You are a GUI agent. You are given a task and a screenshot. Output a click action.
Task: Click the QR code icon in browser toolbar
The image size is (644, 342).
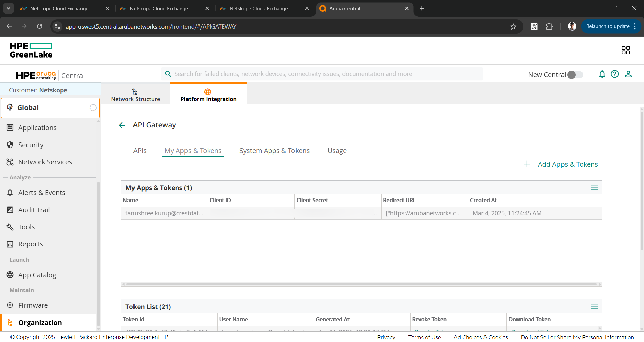(x=534, y=26)
